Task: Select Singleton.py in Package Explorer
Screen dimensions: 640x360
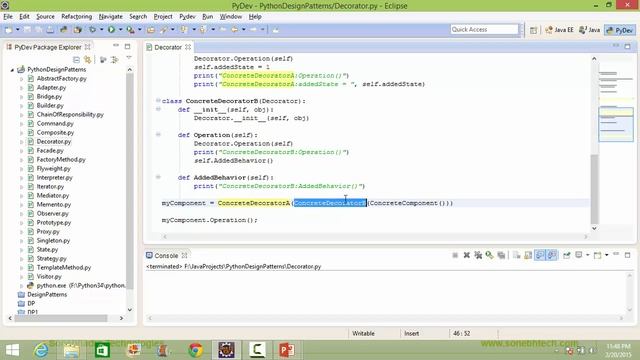Action: (53, 240)
